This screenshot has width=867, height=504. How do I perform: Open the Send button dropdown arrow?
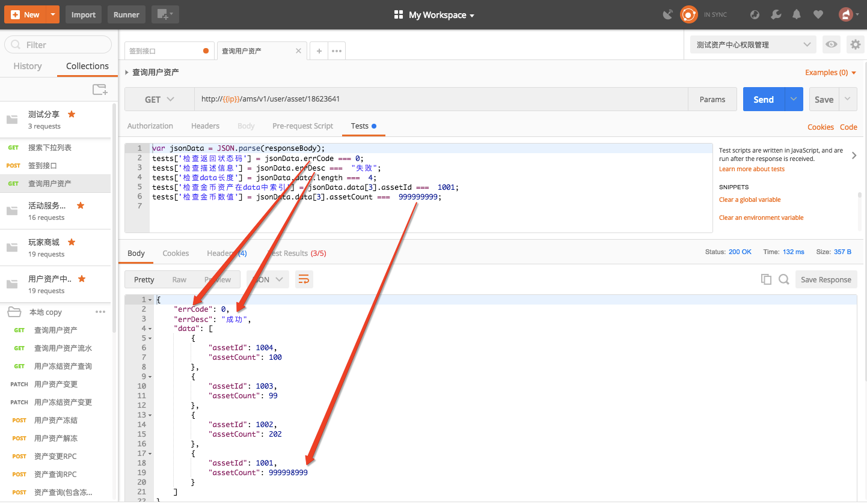coord(794,100)
